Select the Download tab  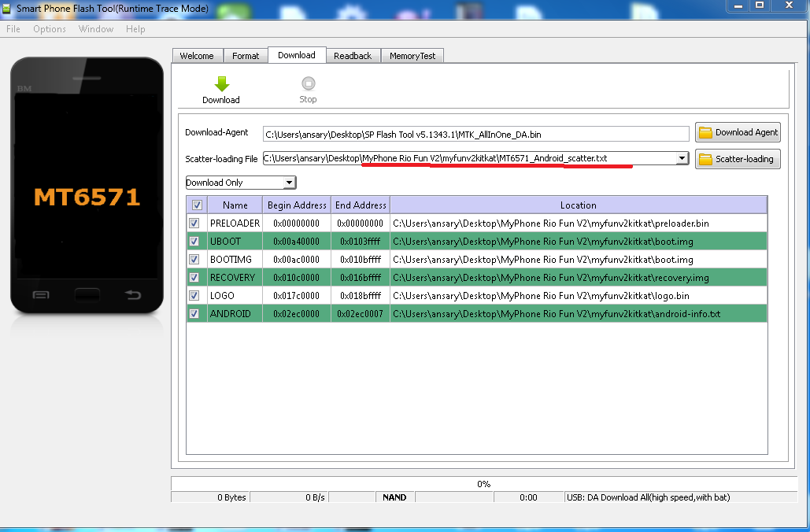point(297,55)
